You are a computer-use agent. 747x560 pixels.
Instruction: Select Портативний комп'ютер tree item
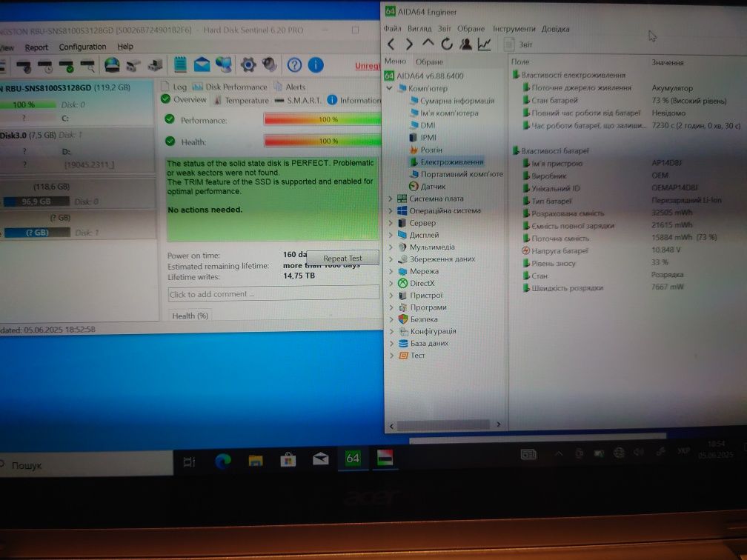tap(456, 174)
